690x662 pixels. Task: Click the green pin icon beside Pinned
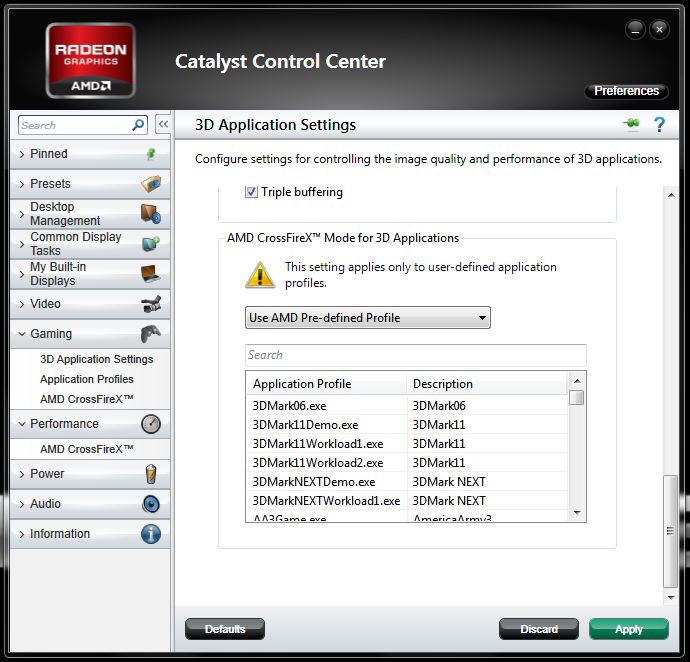tap(151, 154)
